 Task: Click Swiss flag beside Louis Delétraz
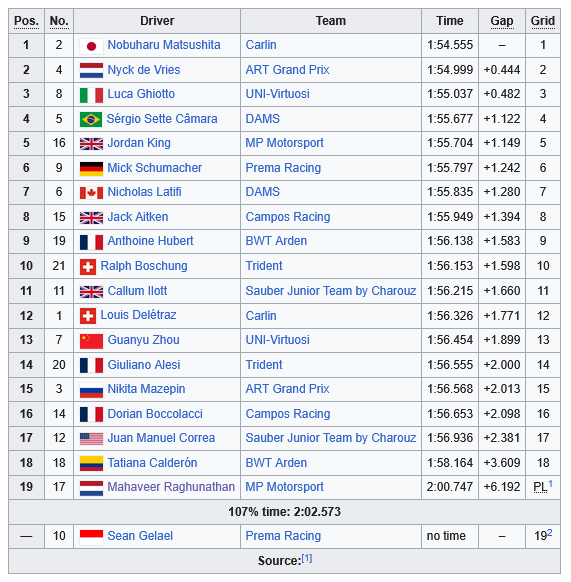[x=88, y=316]
